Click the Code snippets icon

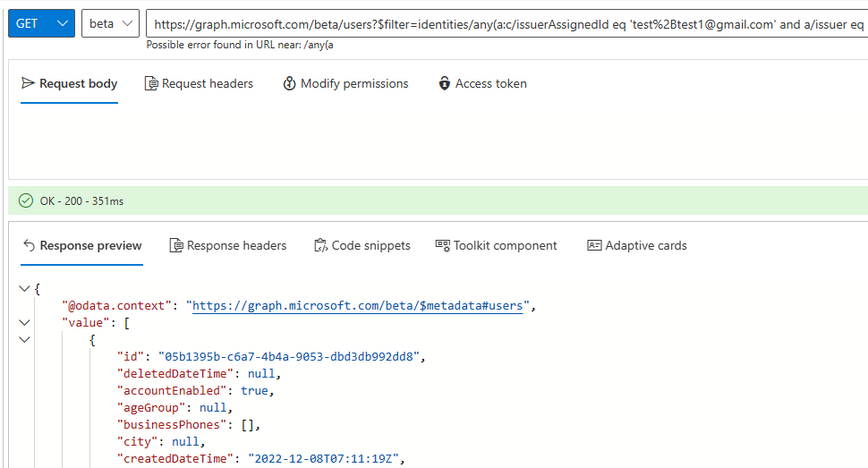click(320, 245)
